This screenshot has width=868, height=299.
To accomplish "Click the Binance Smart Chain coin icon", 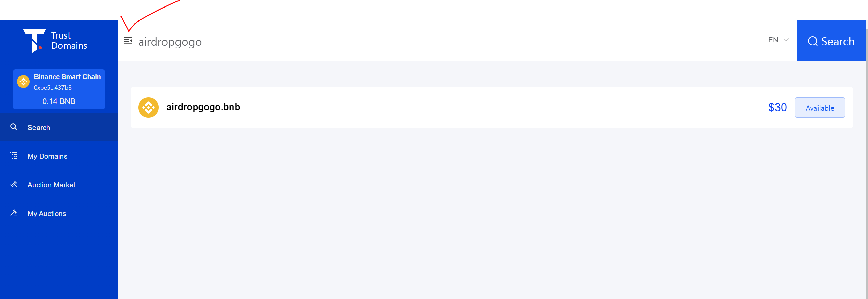I will pyautogui.click(x=24, y=82).
